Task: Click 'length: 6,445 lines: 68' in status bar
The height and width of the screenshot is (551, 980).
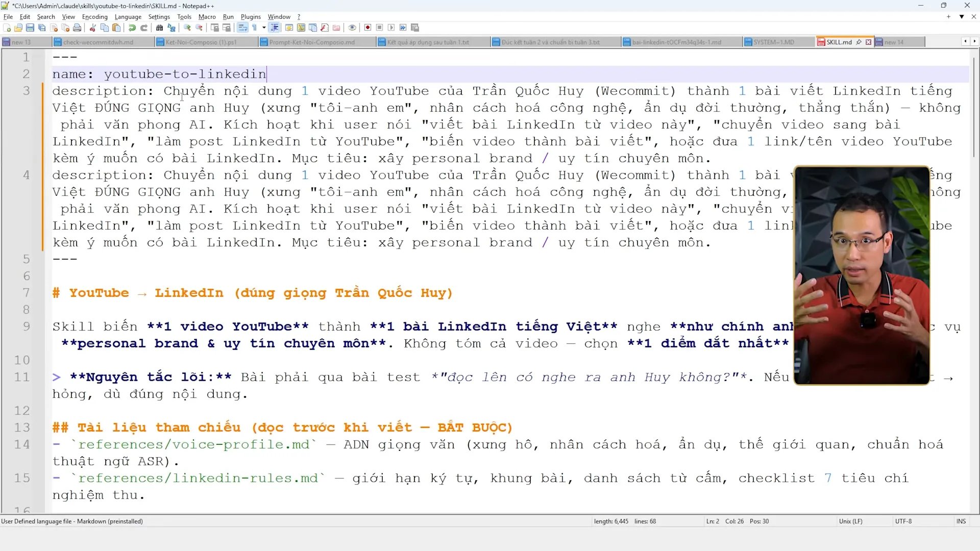Action: tap(625, 521)
